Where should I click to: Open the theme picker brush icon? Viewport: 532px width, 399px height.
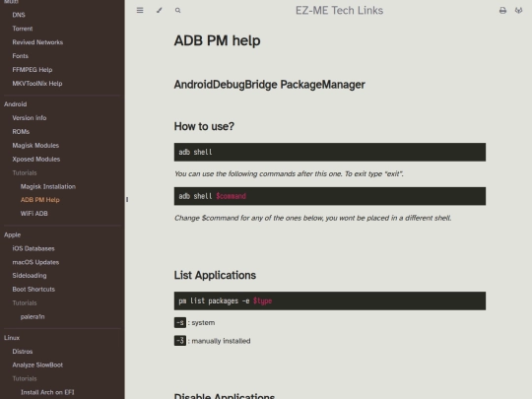160,10
